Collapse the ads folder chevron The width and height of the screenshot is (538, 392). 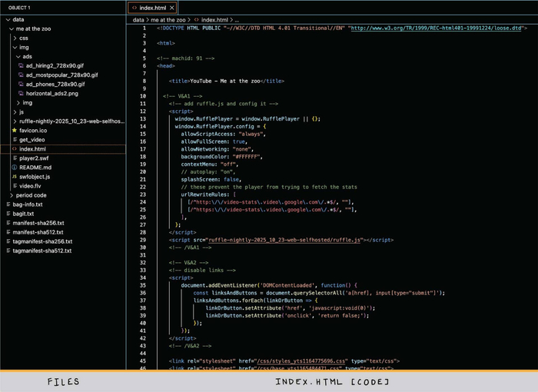point(18,57)
